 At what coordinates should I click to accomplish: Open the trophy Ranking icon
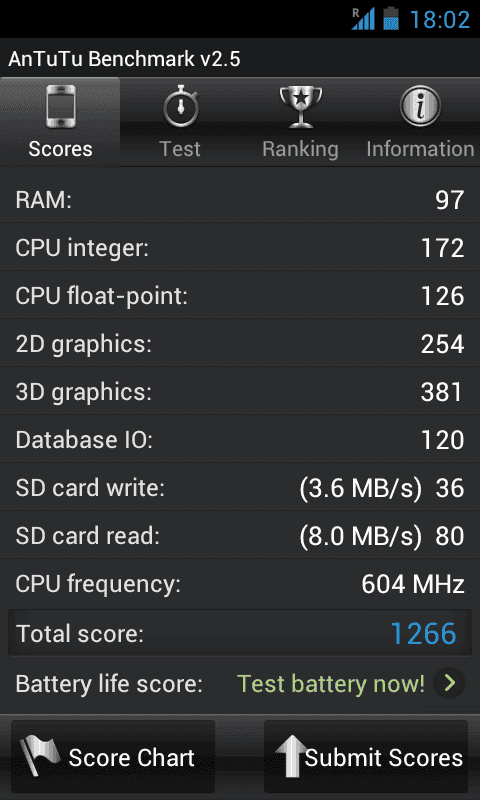coord(301,107)
